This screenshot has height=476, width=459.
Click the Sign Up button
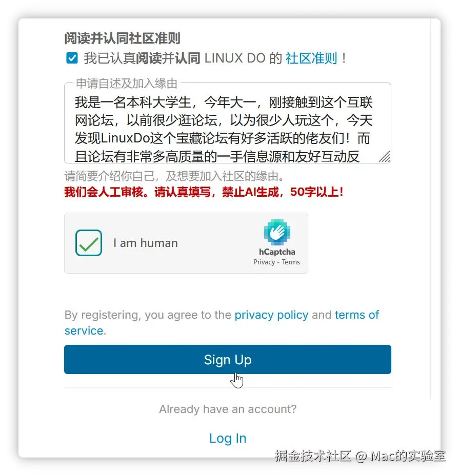click(x=228, y=359)
